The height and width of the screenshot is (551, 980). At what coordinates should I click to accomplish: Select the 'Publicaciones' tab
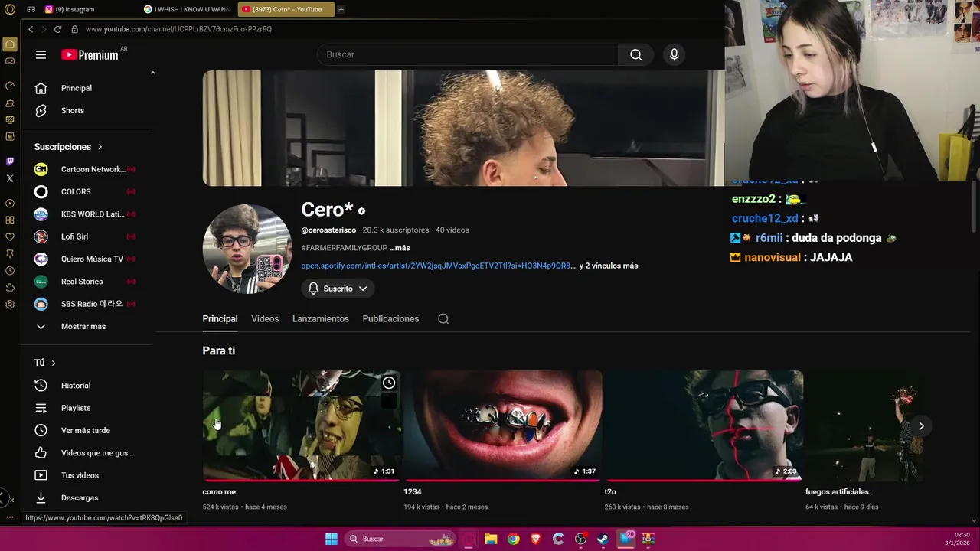coord(390,319)
